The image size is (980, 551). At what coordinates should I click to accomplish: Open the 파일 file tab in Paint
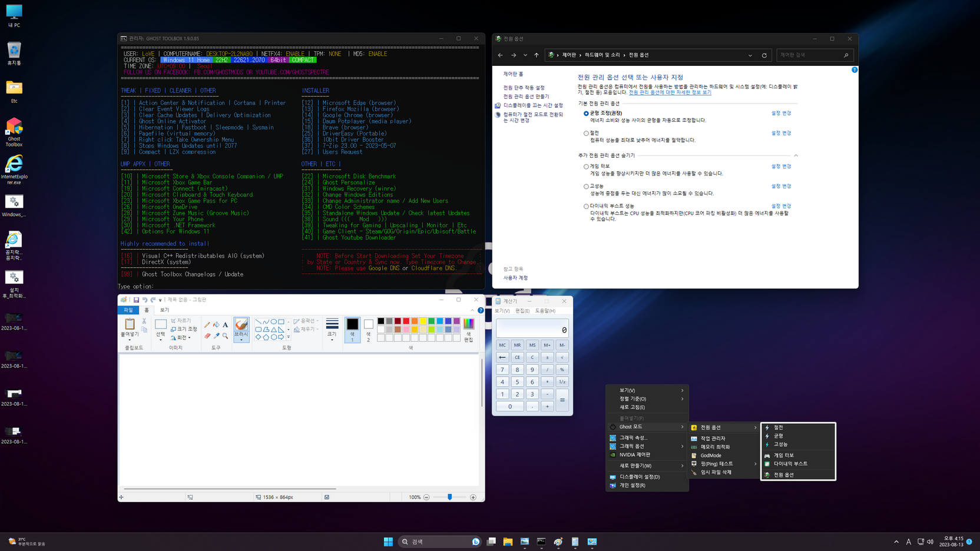(x=128, y=310)
